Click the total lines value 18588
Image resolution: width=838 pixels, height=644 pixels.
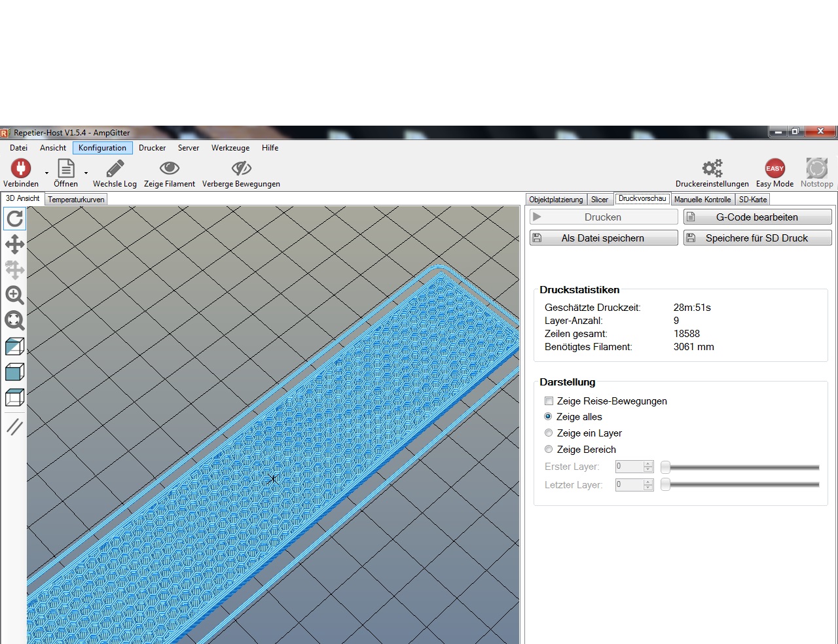(x=687, y=334)
